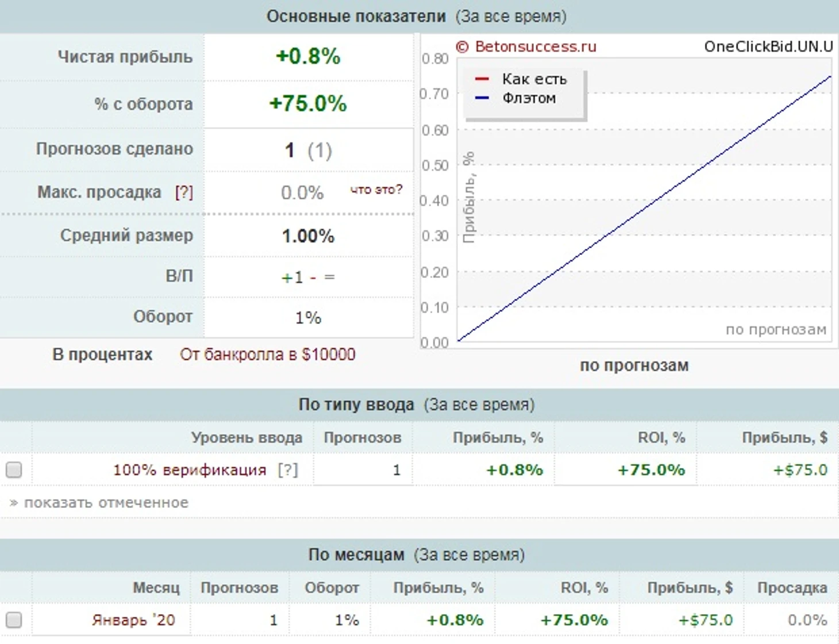This screenshot has height=644, width=839.
Task: Click the 'Уровень ввода' column header
Action: 247,438
